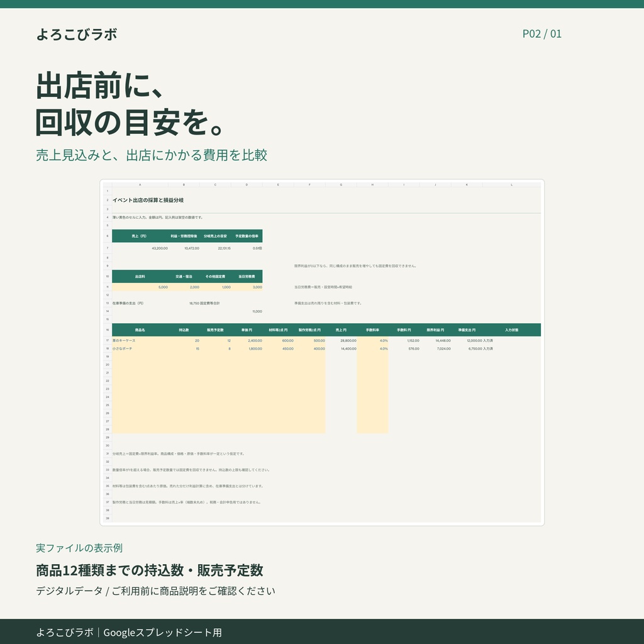This screenshot has width=644, height=644.
Task: Select the 売上（円） header cell
Action: coord(140,236)
